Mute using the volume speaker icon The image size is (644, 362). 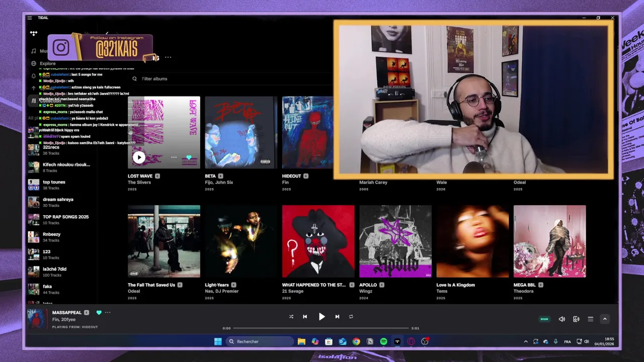pos(562,319)
